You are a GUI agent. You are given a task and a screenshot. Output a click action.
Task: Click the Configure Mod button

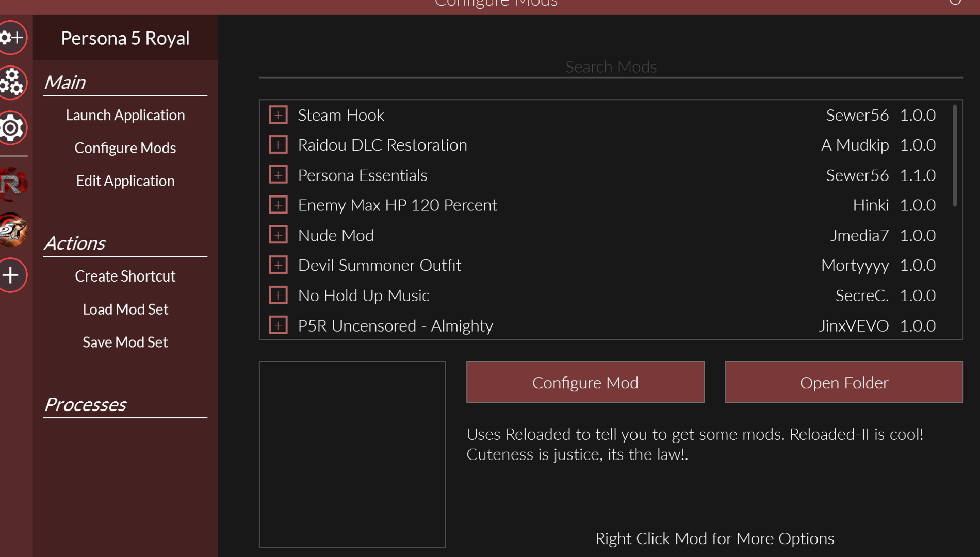tap(585, 382)
